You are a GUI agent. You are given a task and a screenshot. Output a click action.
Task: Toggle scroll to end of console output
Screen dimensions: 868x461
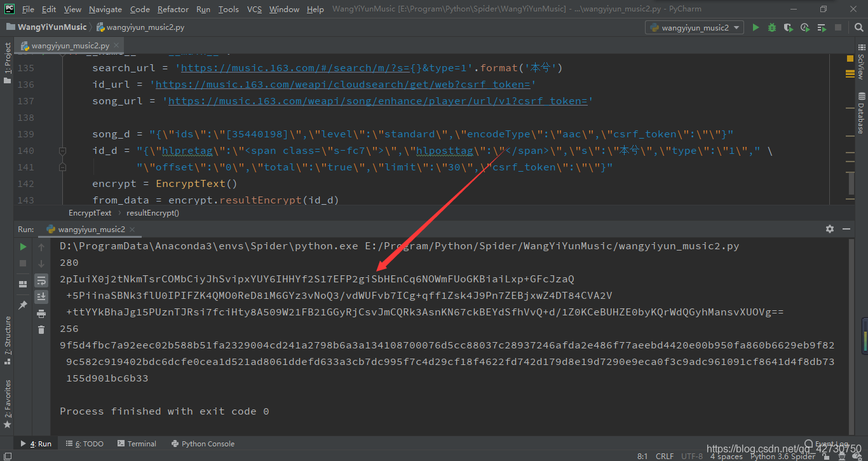coord(41,297)
